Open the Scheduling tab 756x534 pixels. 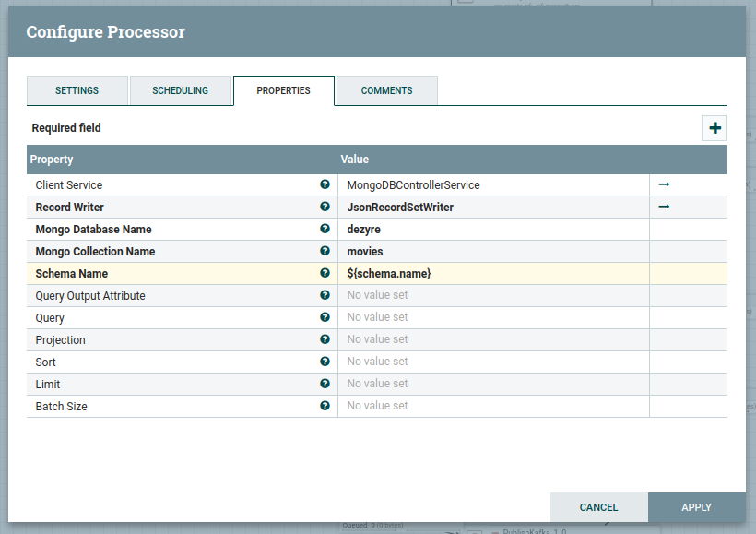[181, 90]
